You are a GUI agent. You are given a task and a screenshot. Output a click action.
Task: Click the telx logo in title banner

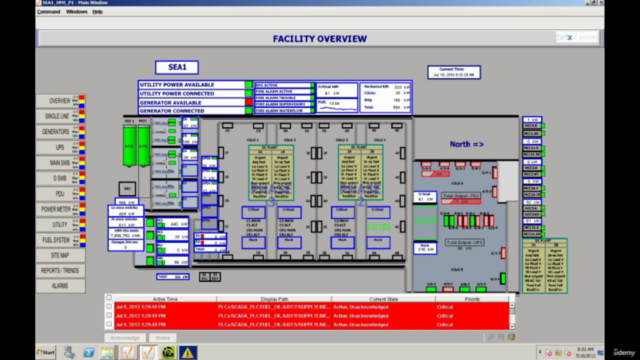pyautogui.click(x=565, y=38)
